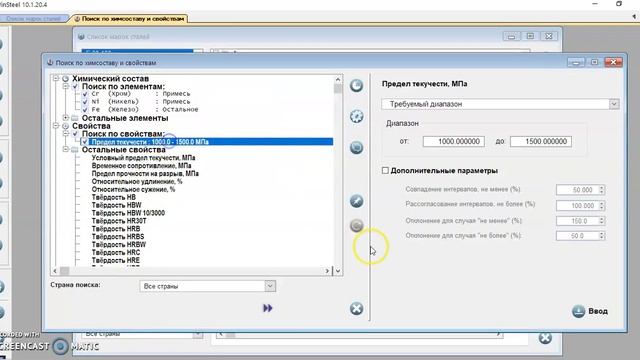Open the Страна поиска Все страны dropdown

[270, 286]
